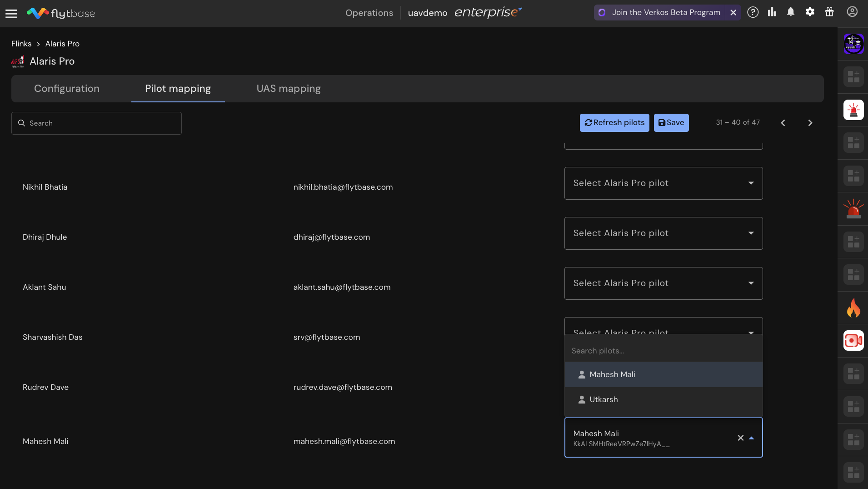
Task: Click the Search pilots field in dropdown
Action: click(x=663, y=351)
